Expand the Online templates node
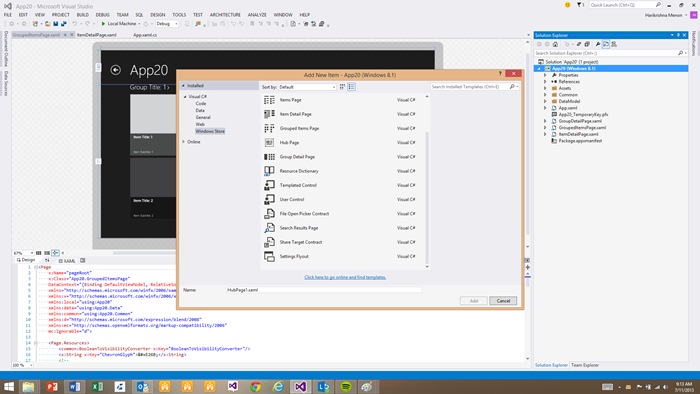 click(183, 142)
